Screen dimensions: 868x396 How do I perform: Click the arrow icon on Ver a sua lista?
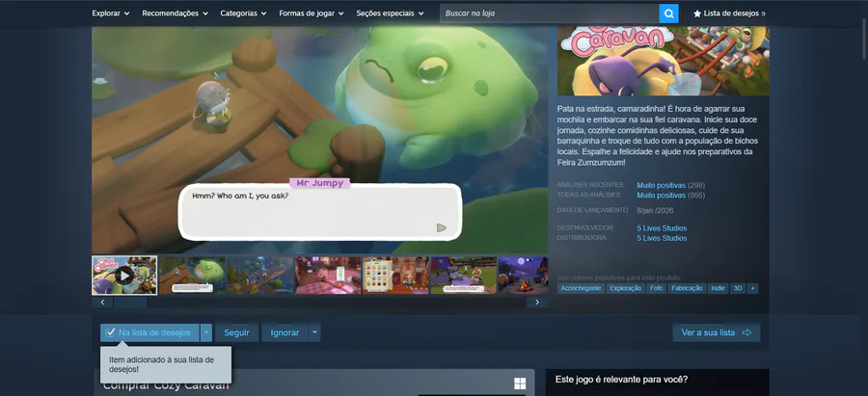pyautogui.click(x=746, y=332)
